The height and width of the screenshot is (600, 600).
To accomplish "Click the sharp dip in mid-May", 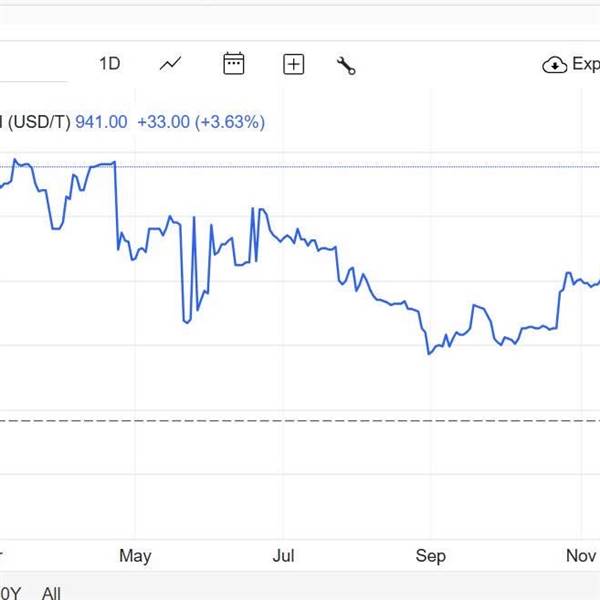I will point(186,321).
